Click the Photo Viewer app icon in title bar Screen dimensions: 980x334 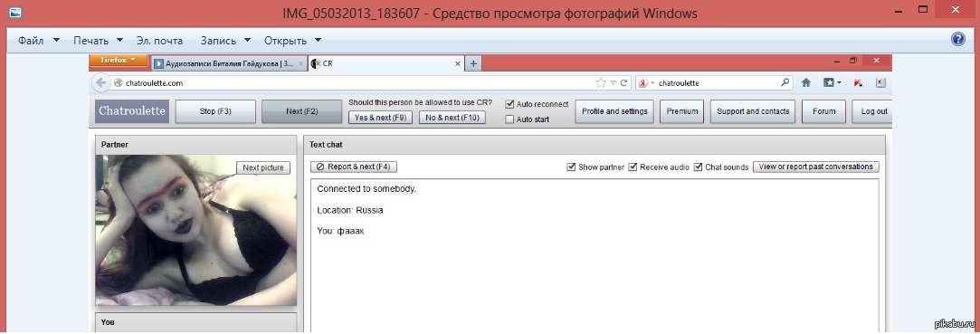click(x=16, y=12)
